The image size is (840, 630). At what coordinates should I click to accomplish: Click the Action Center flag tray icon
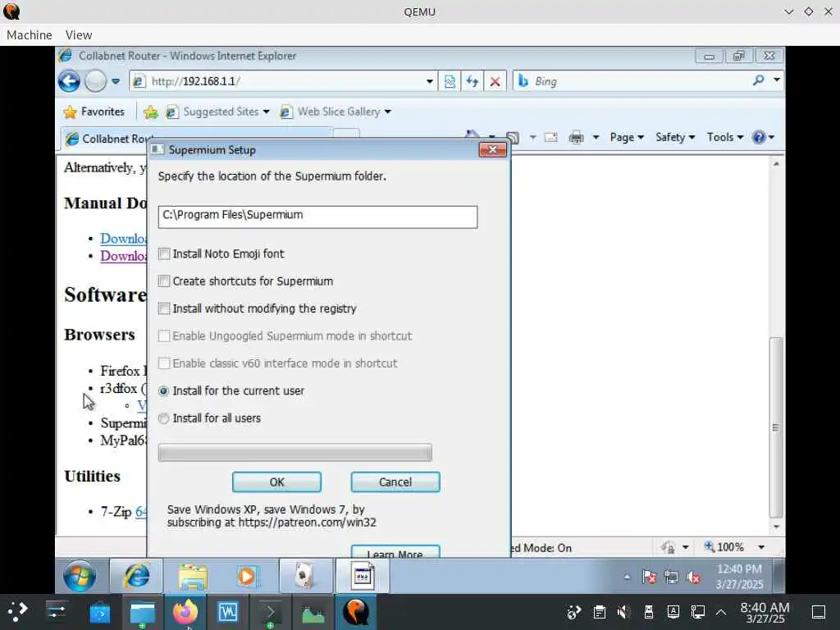tap(650, 577)
